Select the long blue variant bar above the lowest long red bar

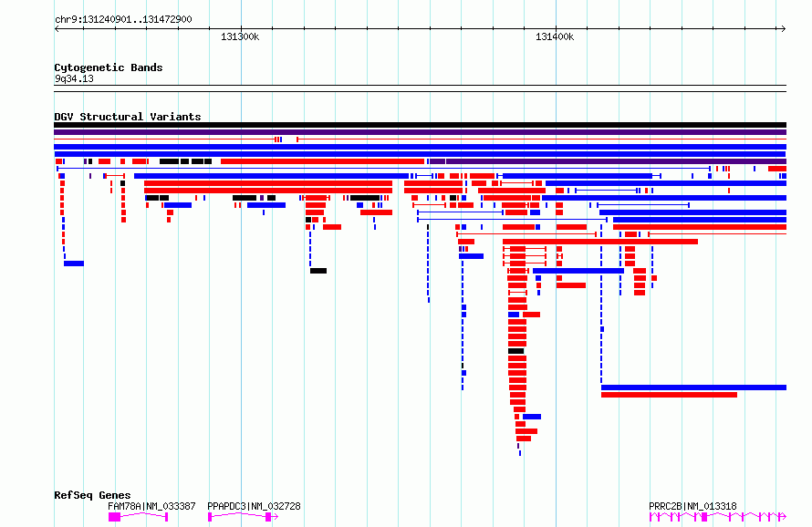click(694, 387)
